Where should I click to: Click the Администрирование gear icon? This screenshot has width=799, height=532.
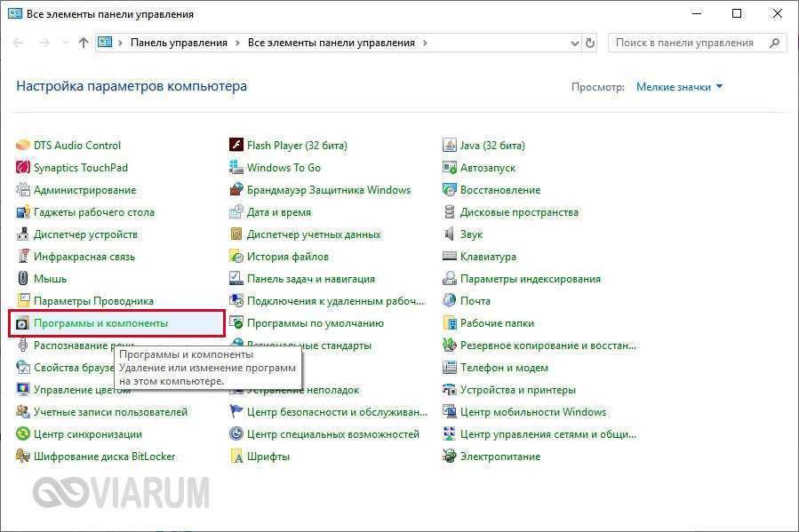pyautogui.click(x=23, y=190)
